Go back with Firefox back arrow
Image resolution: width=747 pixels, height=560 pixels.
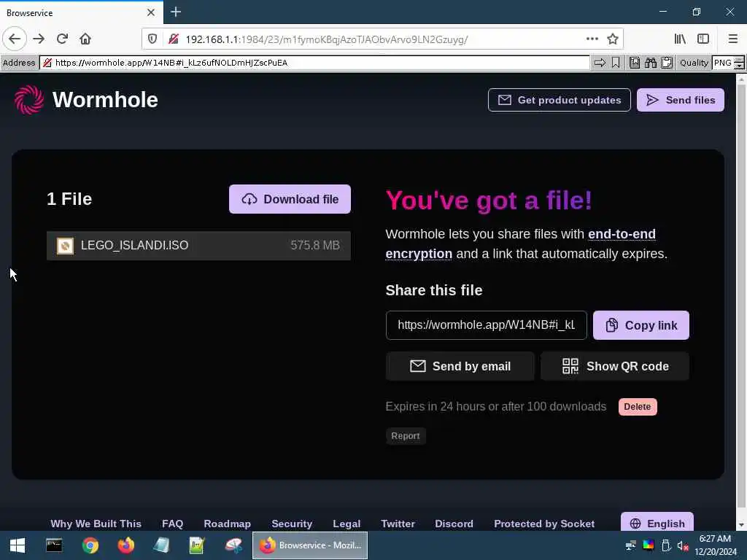pos(15,39)
